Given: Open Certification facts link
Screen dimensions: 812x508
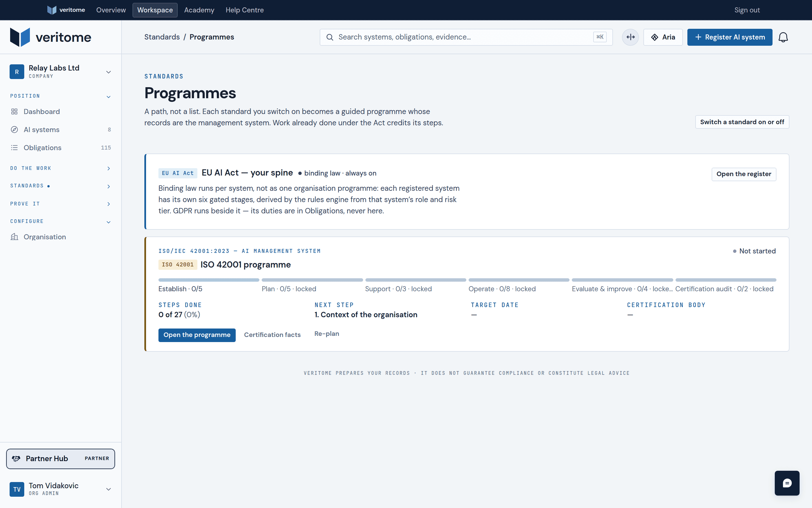Looking at the screenshot, I should point(272,335).
